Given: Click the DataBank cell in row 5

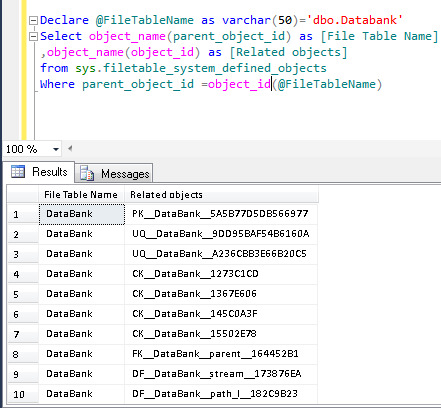Looking at the screenshot, I should pos(82,294).
